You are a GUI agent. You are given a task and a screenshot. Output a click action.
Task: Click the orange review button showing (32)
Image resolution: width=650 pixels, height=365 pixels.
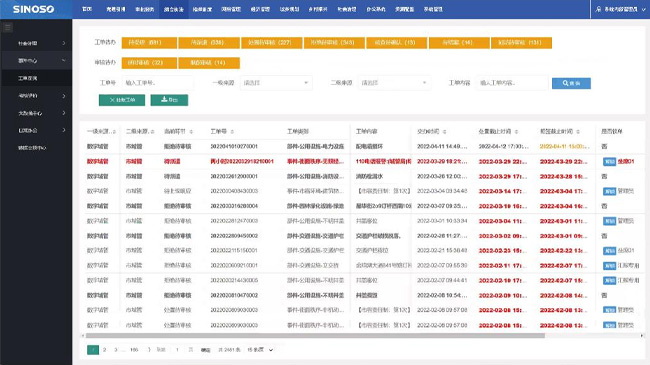[149, 63]
